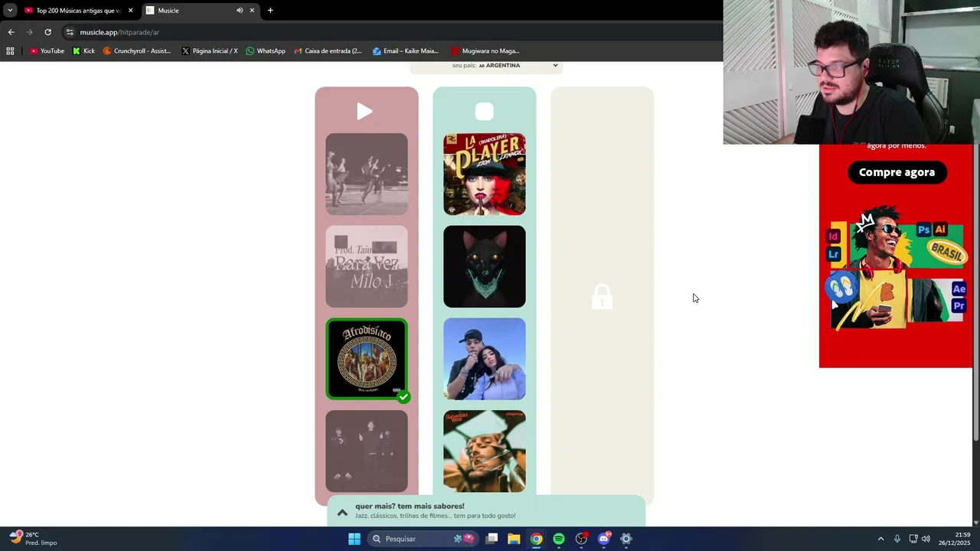The image size is (980, 551).
Task: Open the Chrome apps grid icon
Action: click(10, 51)
